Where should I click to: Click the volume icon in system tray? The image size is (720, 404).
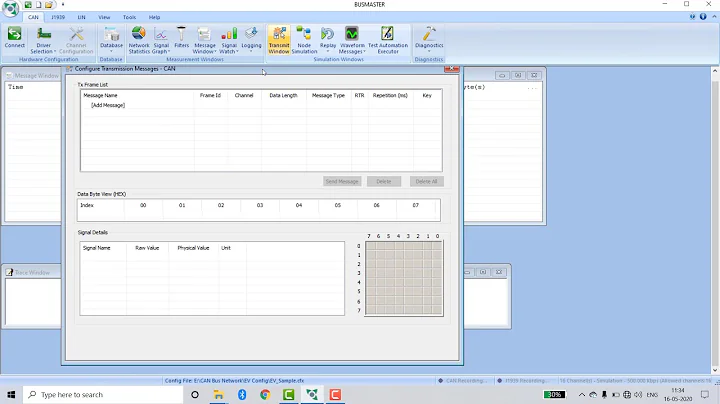click(x=638, y=395)
